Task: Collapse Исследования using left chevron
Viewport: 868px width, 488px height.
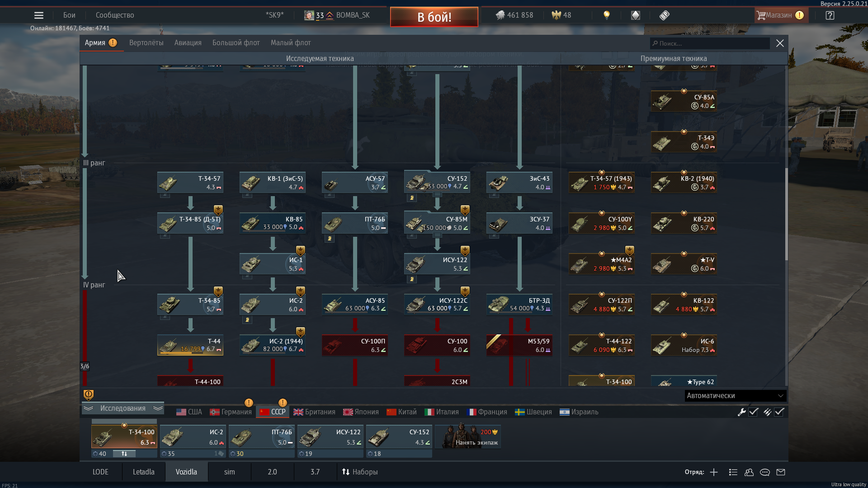Action: click(x=89, y=408)
